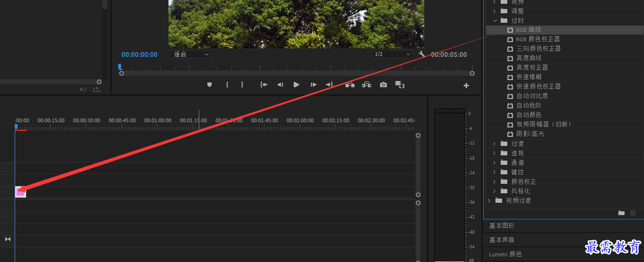Viewport: 644px width, 262px height.
Task: Delete custom item with trash icon
Action: click(633, 213)
